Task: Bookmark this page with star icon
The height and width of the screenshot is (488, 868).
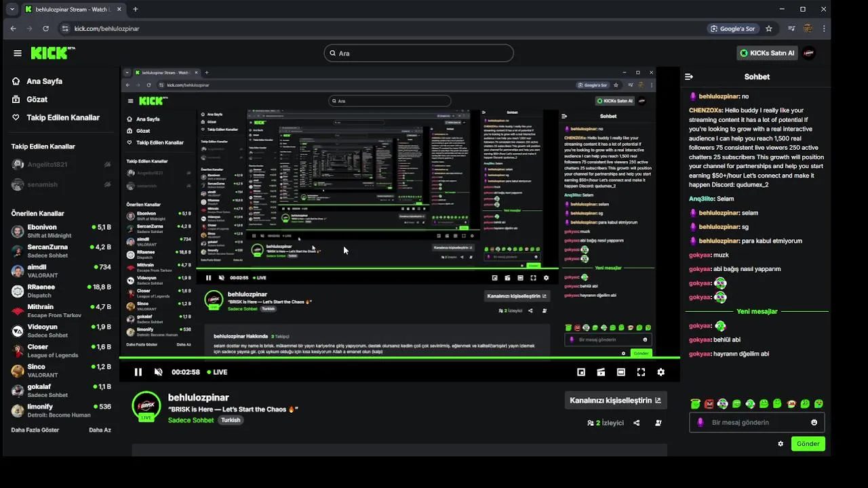Action: click(x=768, y=28)
